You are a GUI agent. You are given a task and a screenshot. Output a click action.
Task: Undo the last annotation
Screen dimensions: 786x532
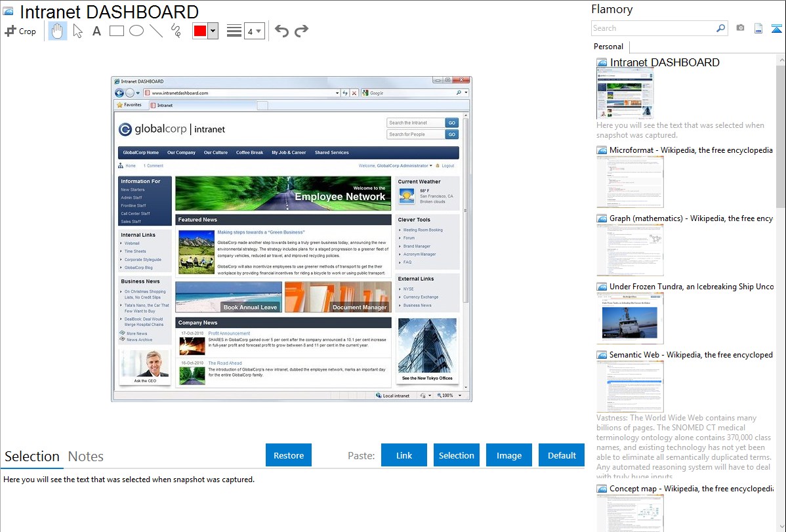point(281,31)
